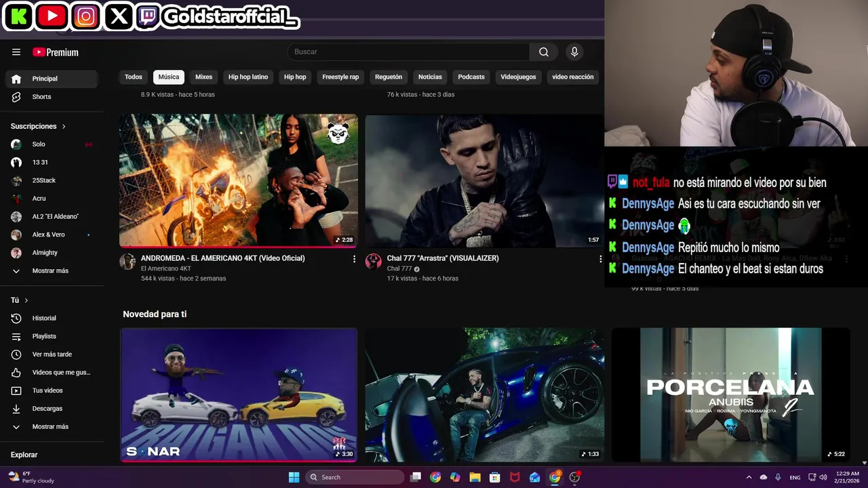Open Playlists in sidebar
This screenshot has height=488, width=868.
pyautogui.click(x=52, y=336)
